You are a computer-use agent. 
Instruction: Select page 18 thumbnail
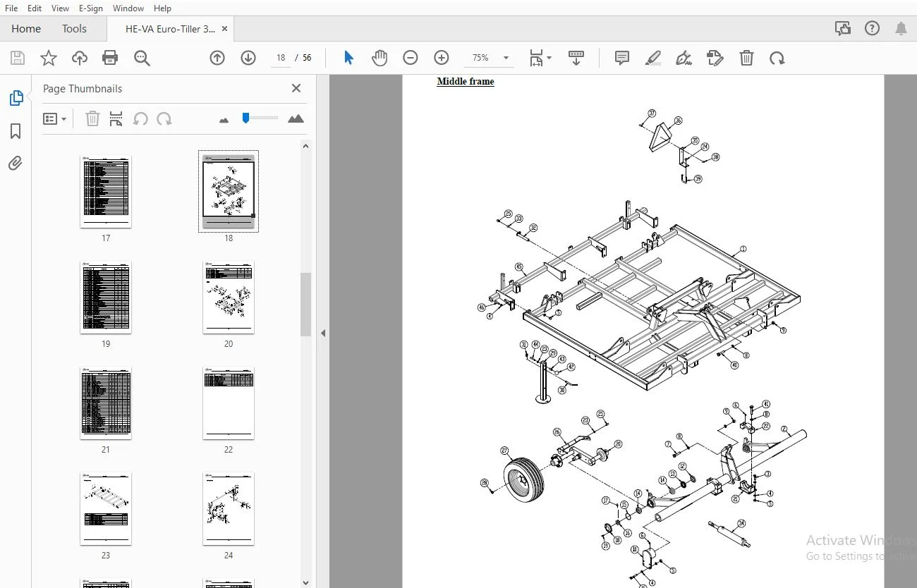click(x=229, y=190)
